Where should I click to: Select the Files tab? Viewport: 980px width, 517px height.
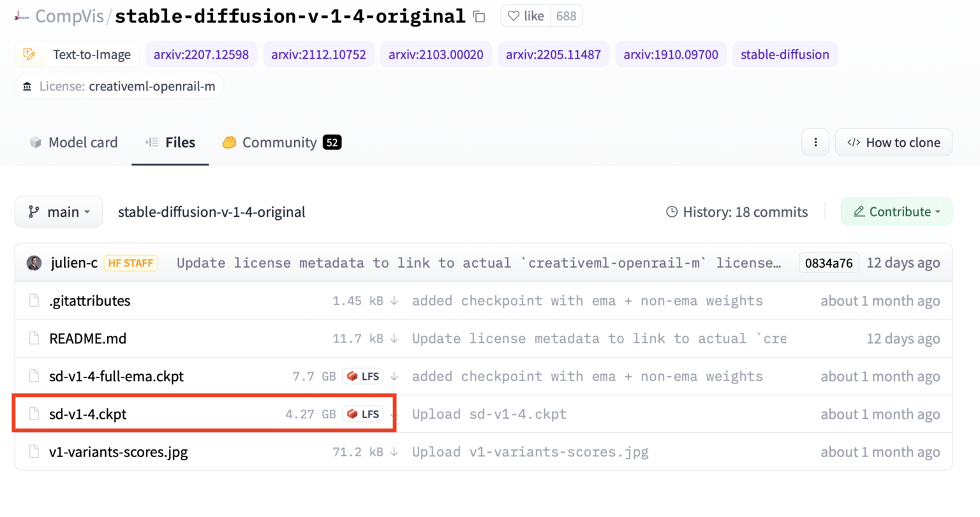tap(170, 143)
